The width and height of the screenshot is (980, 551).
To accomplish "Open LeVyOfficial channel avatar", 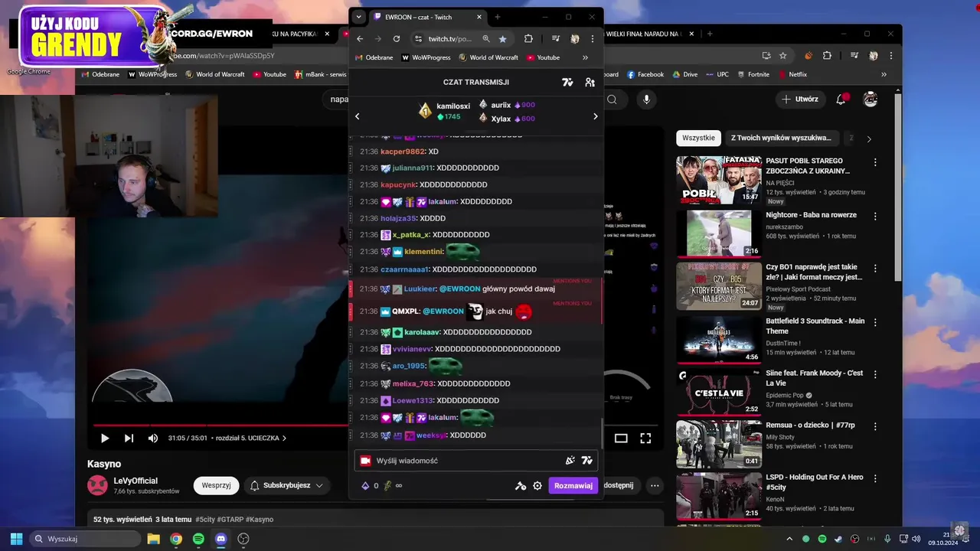I will click(98, 485).
